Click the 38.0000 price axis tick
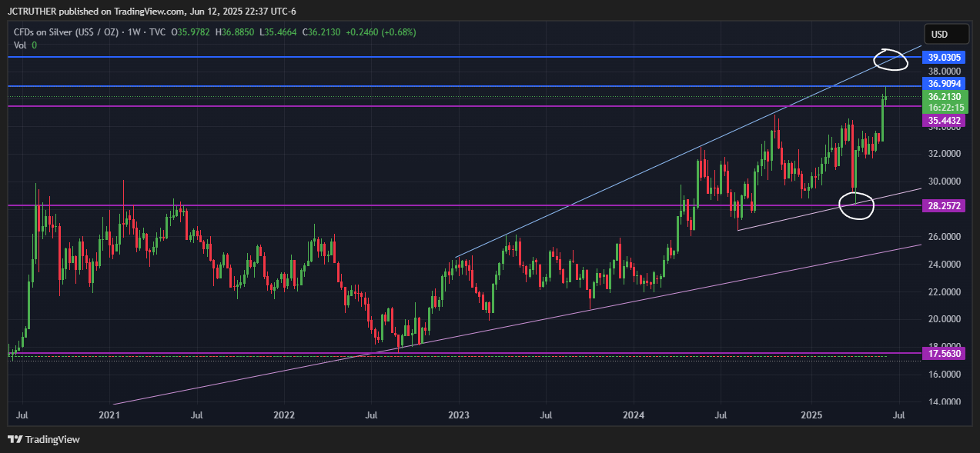This screenshot has width=980, height=453. point(943,71)
